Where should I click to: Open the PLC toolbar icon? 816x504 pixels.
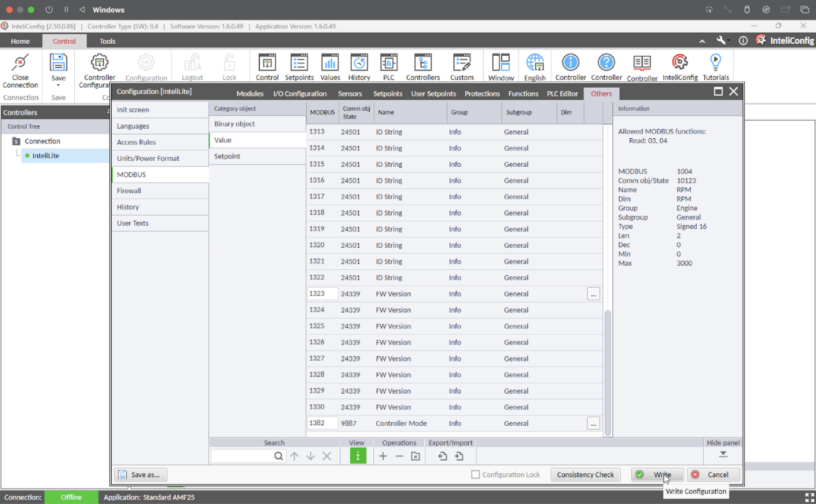[x=389, y=63]
